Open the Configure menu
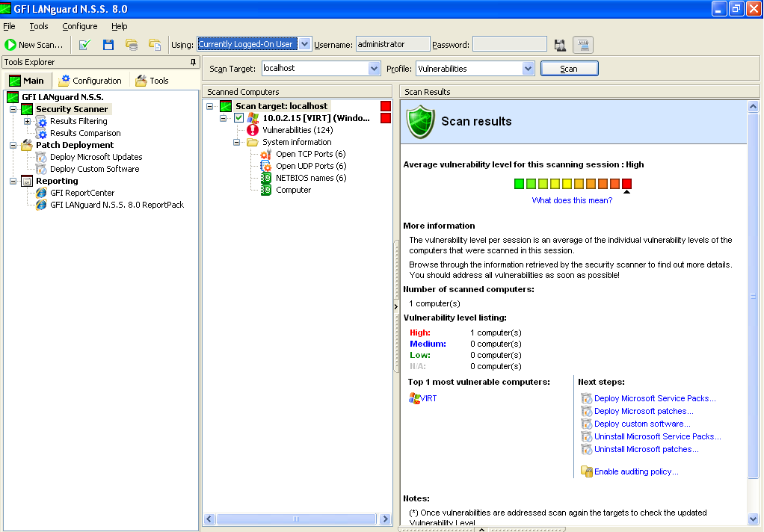Image resolution: width=764 pixels, height=532 pixels. pyautogui.click(x=79, y=26)
